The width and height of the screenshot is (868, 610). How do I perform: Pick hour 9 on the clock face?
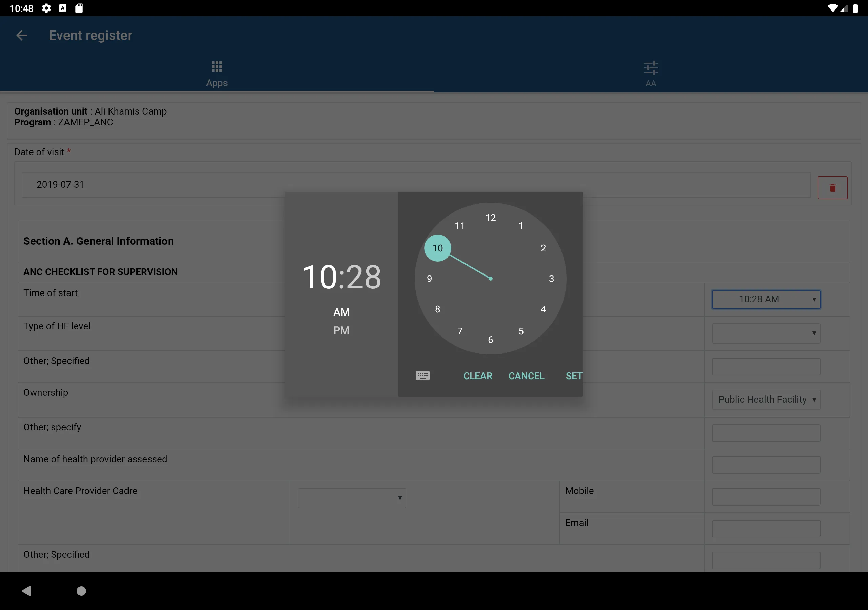[x=430, y=279]
